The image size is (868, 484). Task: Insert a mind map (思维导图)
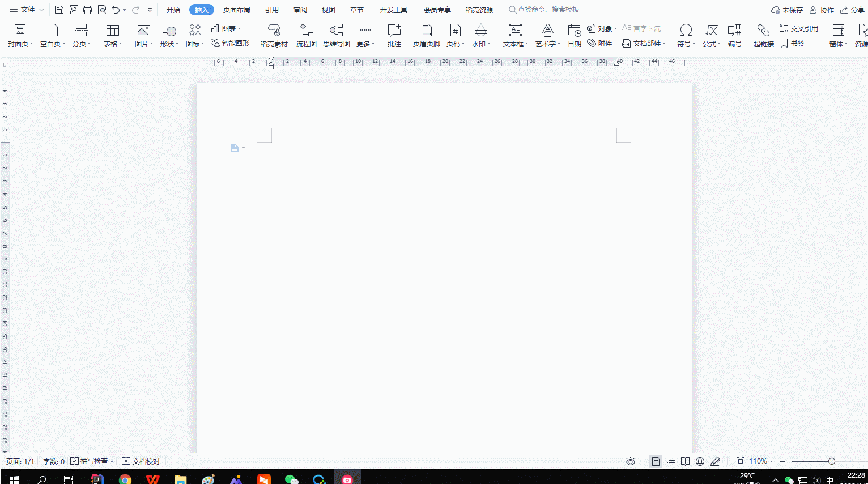(337, 36)
